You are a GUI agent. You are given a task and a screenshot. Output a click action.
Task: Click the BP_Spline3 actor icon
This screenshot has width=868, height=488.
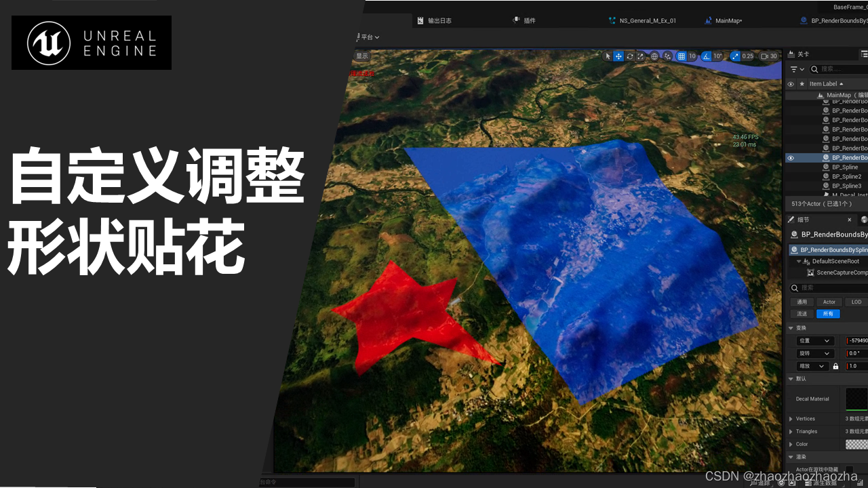tap(826, 186)
